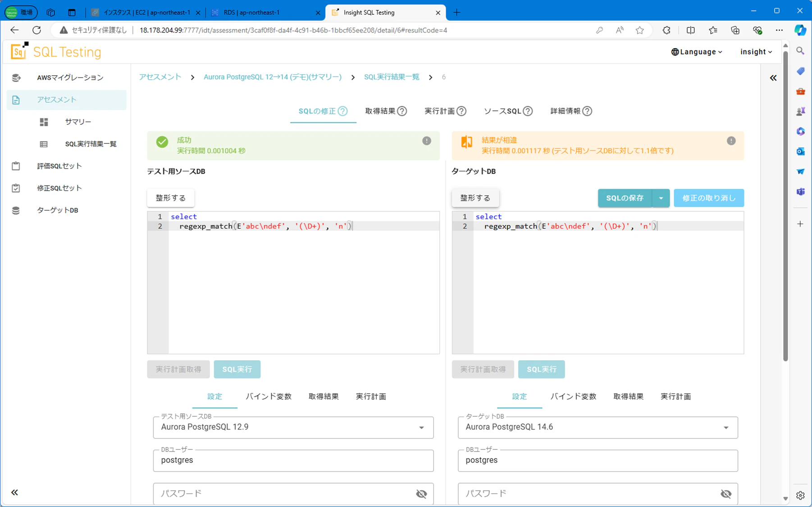Open 実行計画 tab under target DB
The width and height of the screenshot is (812, 507).
[675, 397]
